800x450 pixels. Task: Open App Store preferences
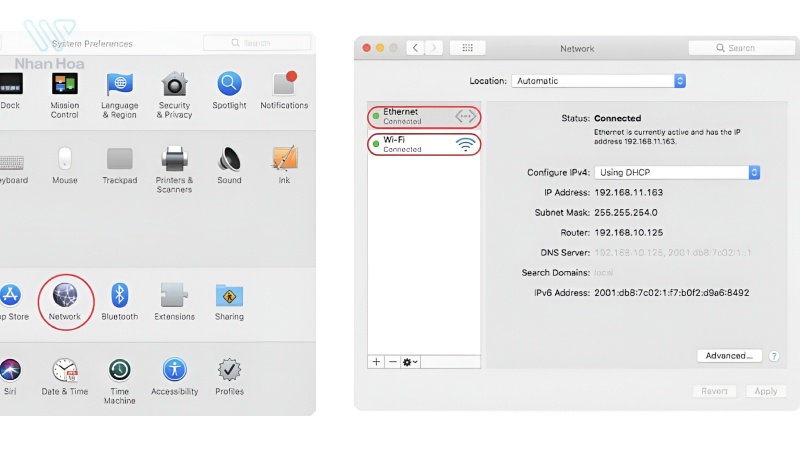(x=12, y=302)
